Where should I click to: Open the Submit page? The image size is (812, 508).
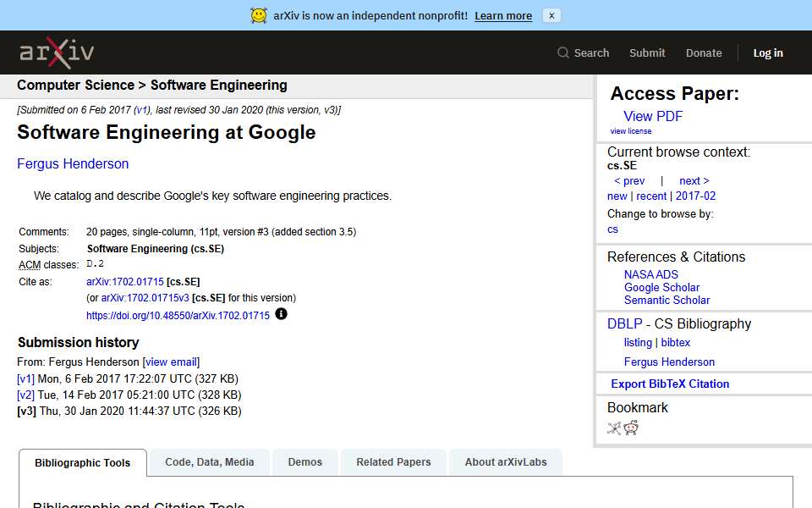(x=647, y=52)
